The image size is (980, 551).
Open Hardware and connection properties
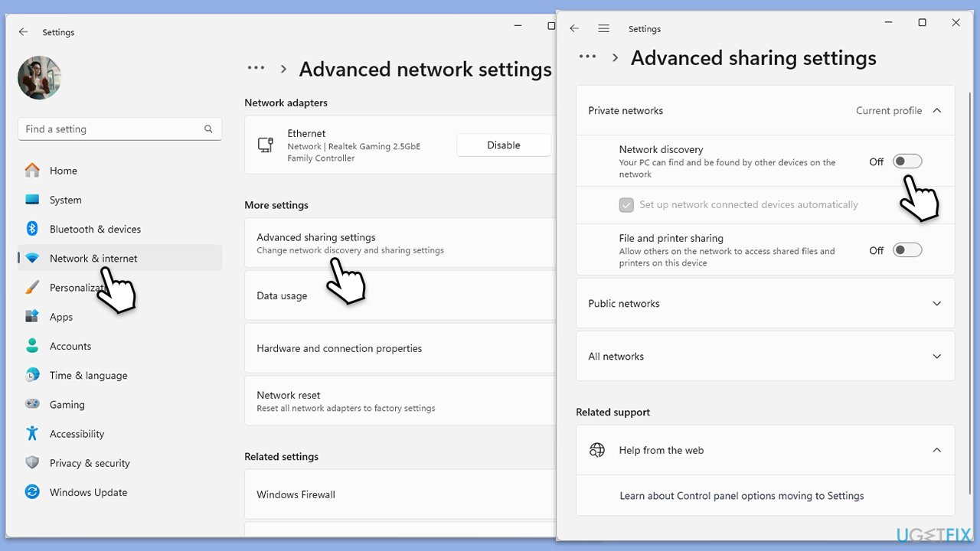coord(400,348)
